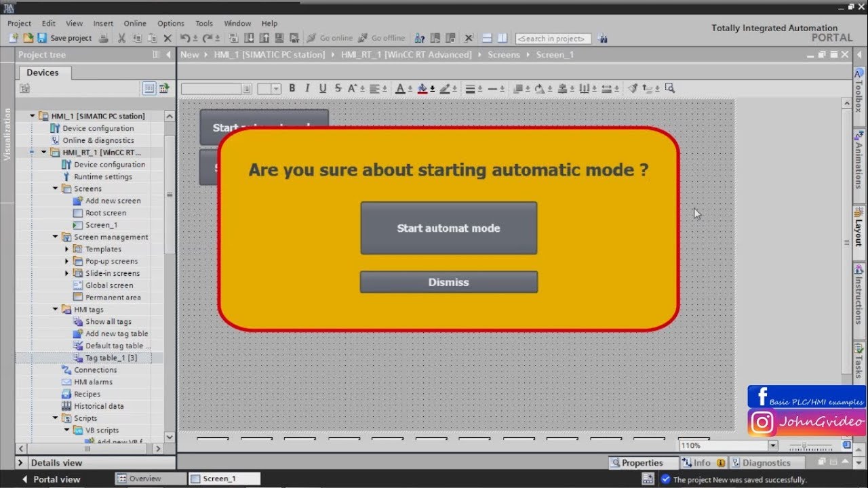Image resolution: width=868 pixels, height=488 pixels.
Task: Toggle bold text formatting
Action: tap(292, 88)
